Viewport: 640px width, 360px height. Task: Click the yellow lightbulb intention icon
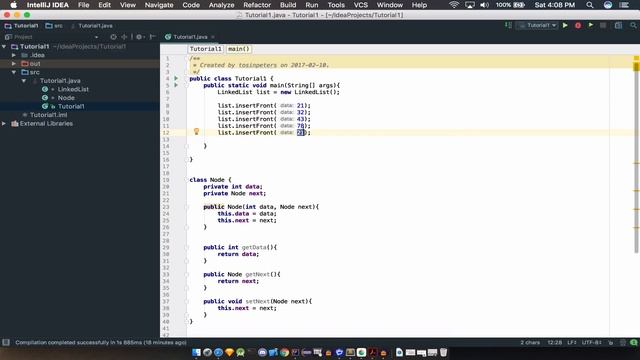[196, 131]
